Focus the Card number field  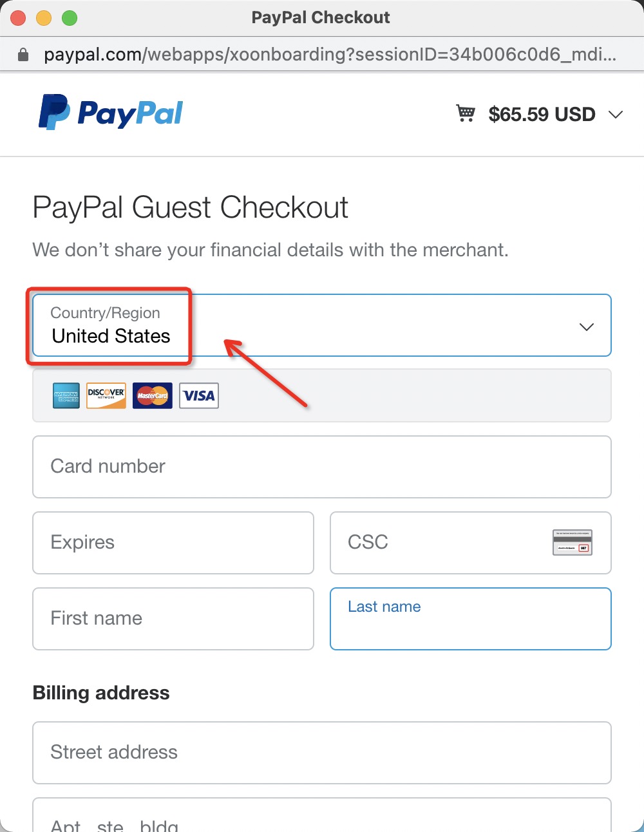[322, 467]
